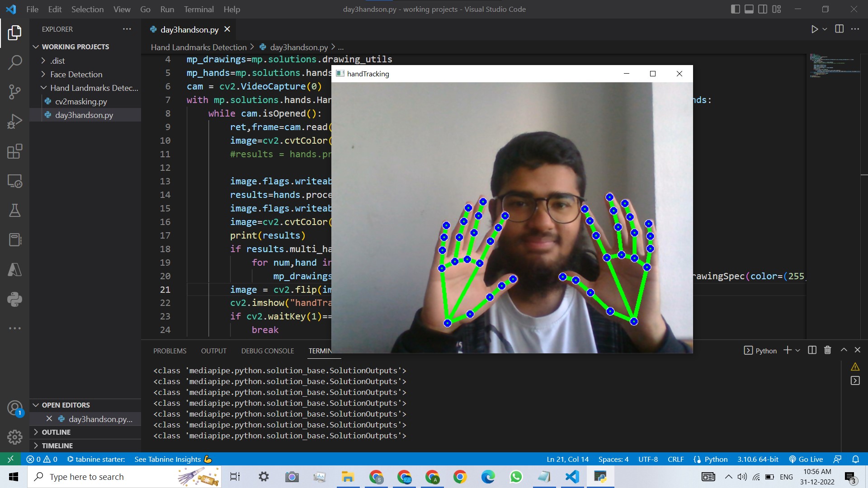Select interpreter 3.10.6 64-bit

point(758,459)
